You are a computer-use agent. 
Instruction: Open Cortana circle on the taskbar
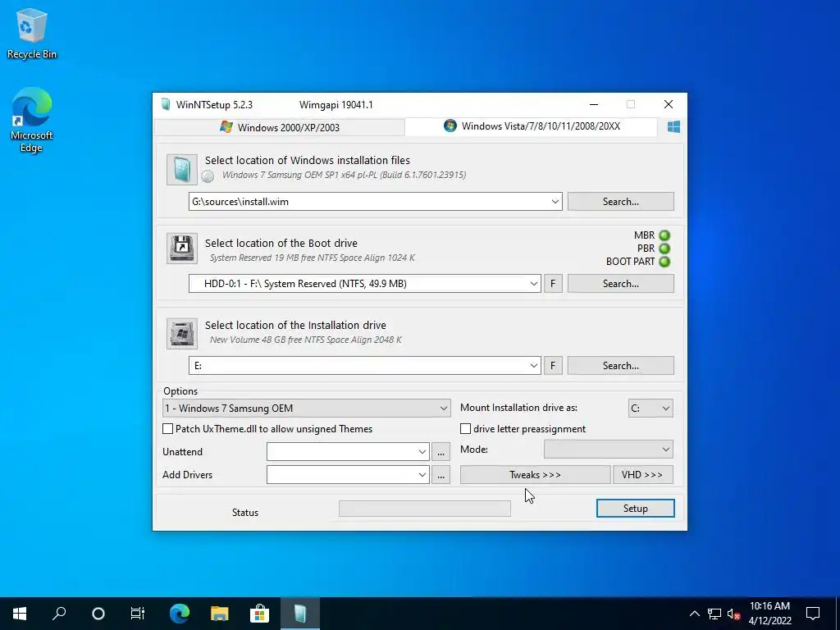tap(98, 614)
